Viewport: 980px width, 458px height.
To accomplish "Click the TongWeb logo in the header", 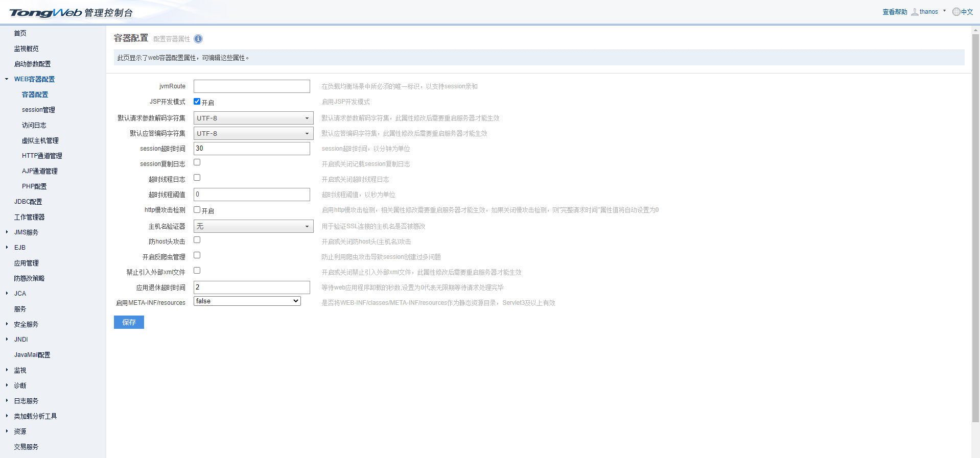I will point(46,13).
